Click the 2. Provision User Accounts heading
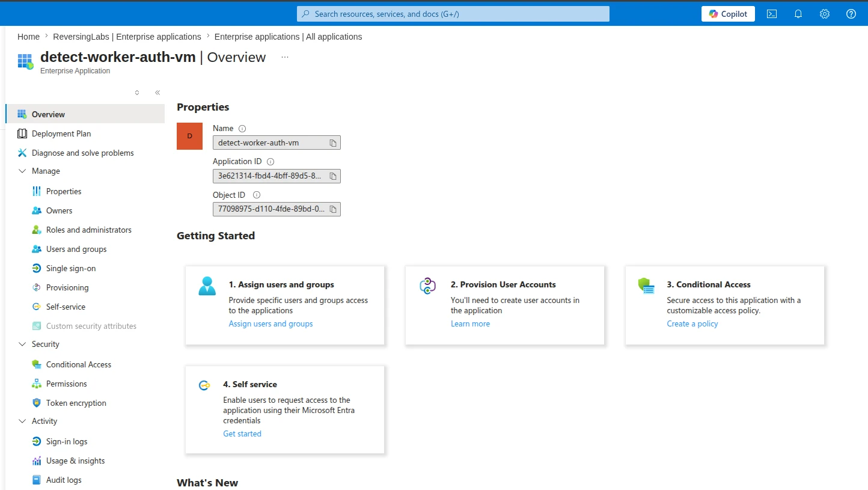The height and width of the screenshot is (490, 868). pyautogui.click(x=503, y=284)
